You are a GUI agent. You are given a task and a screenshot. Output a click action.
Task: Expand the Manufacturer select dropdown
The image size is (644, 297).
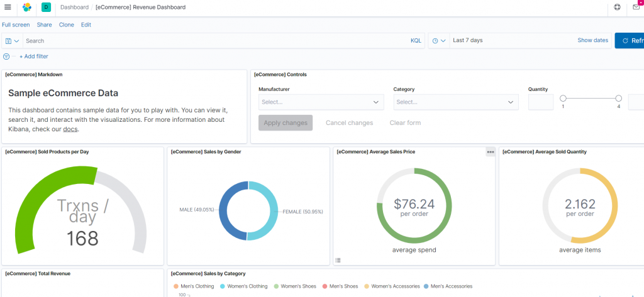(x=321, y=102)
